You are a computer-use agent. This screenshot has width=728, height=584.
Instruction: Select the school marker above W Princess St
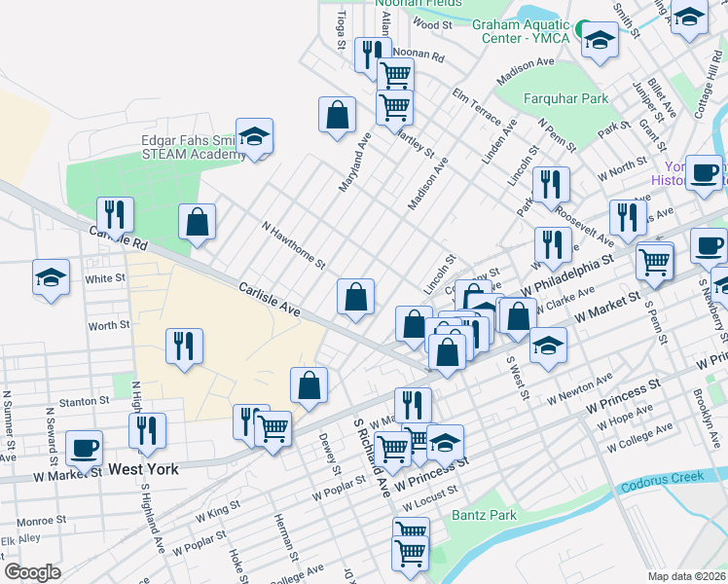(x=445, y=443)
